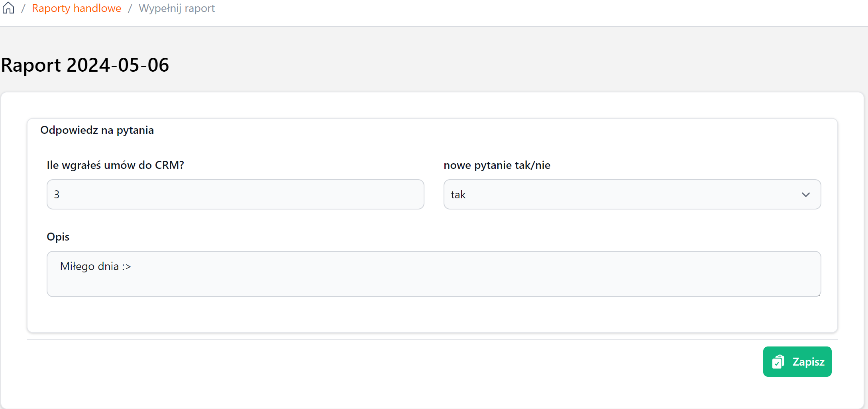
Task: Save the report with Zapisz button
Action: [797, 362]
